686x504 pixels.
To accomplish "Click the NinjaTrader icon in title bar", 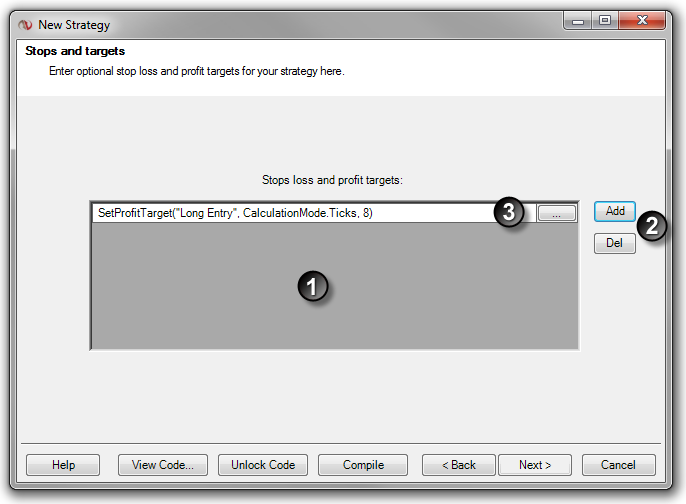I will (x=25, y=24).
